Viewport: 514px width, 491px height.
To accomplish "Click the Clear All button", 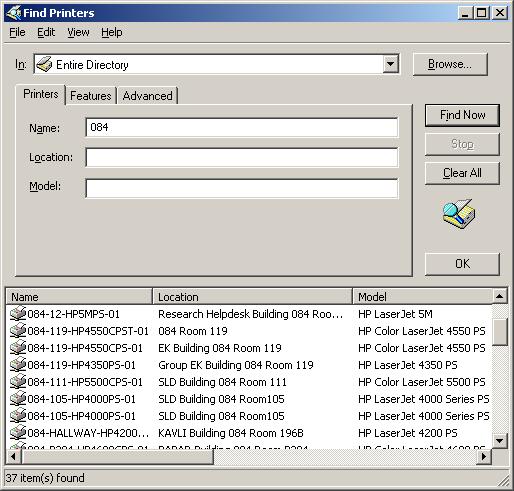I will [x=462, y=173].
